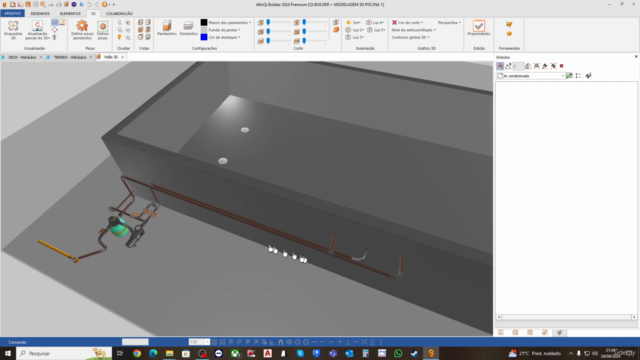Switch to the ELEMENTOS ribbon tab
The image size is (640, 360).
click(70, 13)
